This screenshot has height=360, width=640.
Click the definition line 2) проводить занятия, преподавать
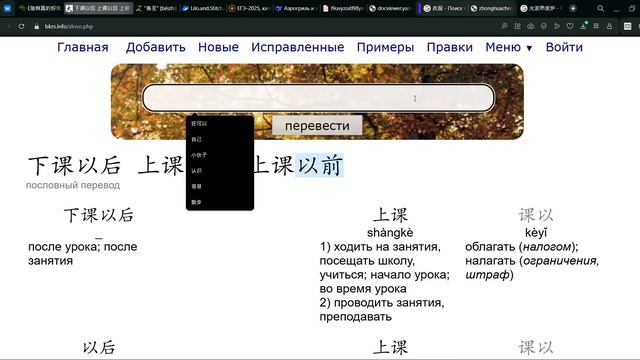click(x=382, y=309)
